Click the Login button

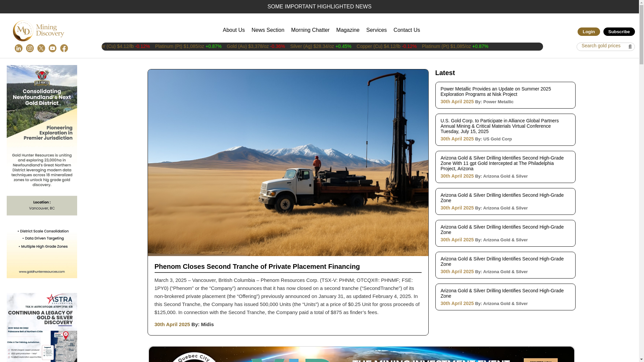pos(589,32)
